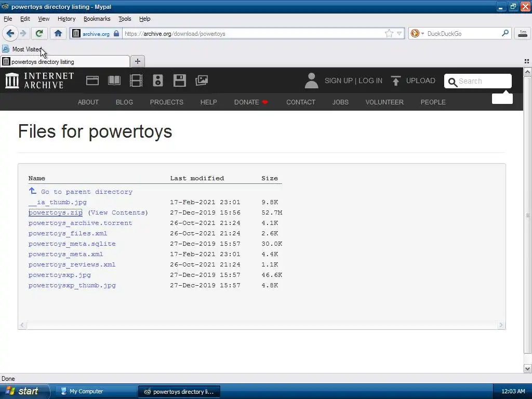Click View Contents for powertoys.zip
The image size is (532, 399).
[118, 212]
